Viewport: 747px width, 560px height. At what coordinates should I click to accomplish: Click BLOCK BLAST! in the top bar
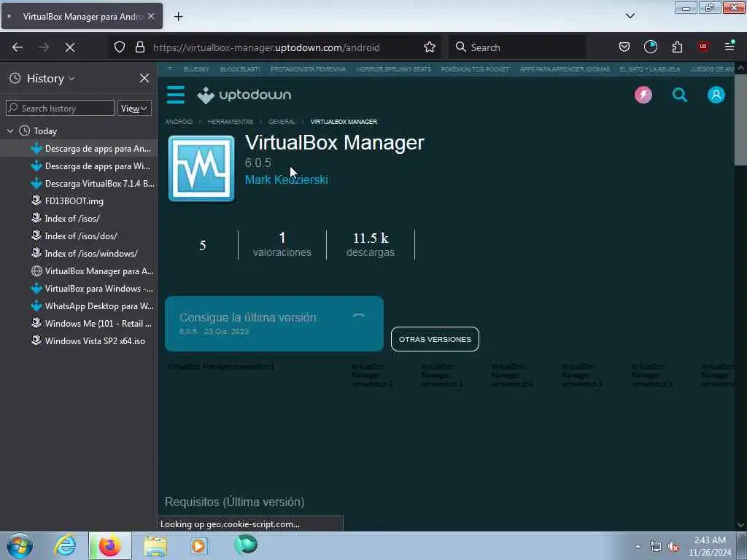[239, 69]
